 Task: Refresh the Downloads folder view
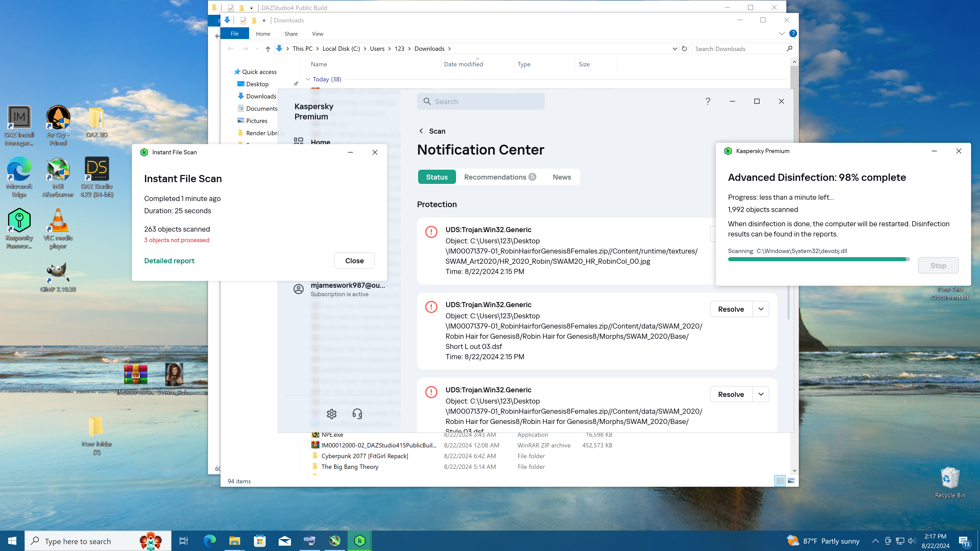[684, 49]
